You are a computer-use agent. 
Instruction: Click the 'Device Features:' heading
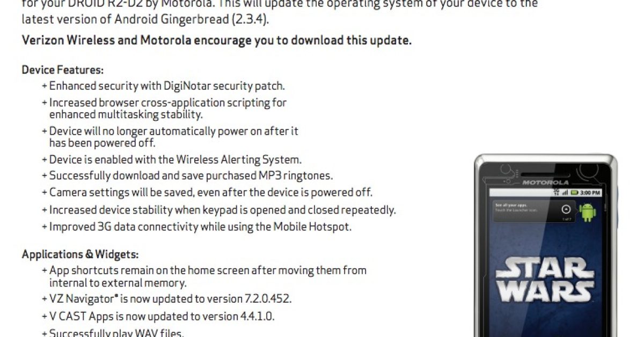tap(63, 70)
